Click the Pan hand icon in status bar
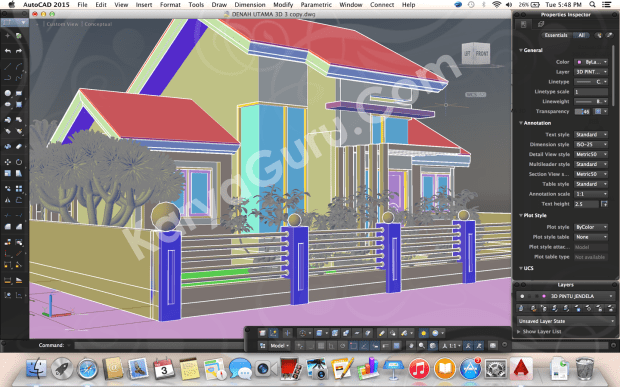 (411, 346)
